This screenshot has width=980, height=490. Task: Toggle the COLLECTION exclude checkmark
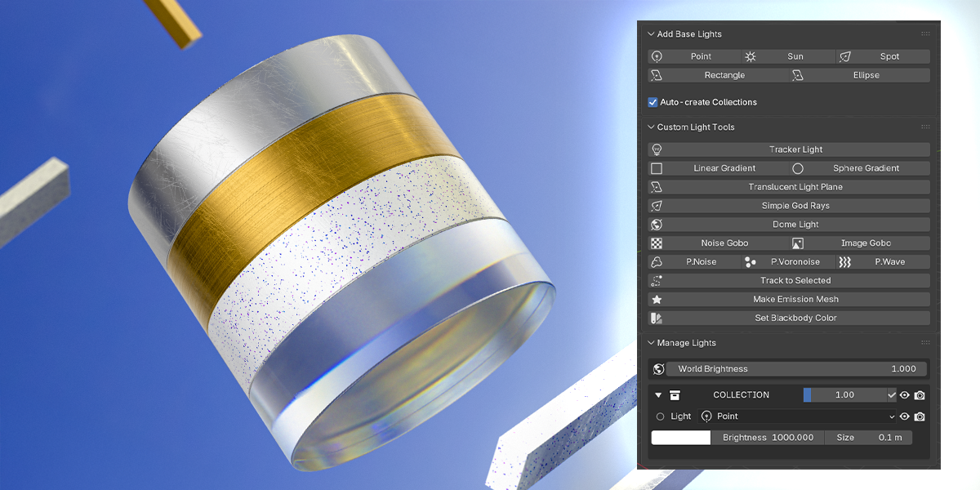click(891, 395)
